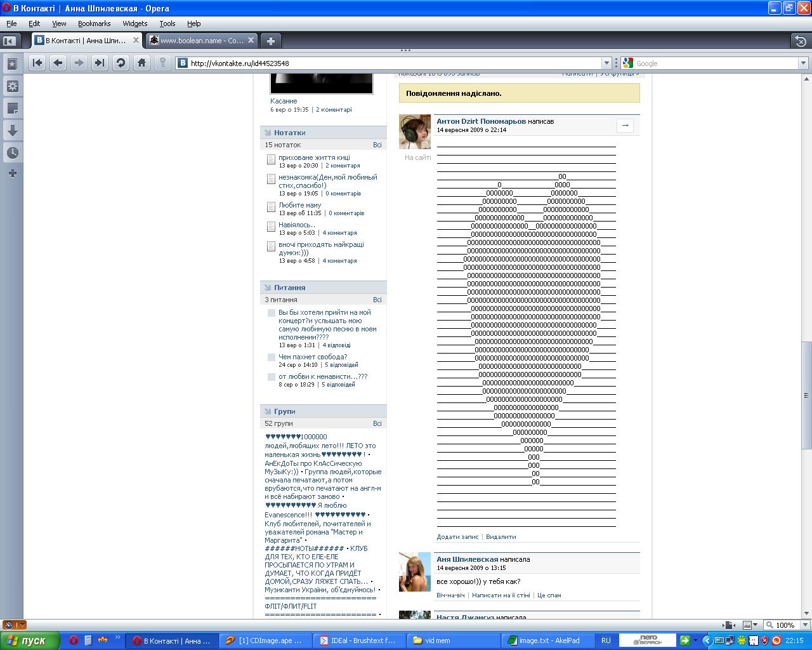Click the Видалити link under the post
Image resolution: width=812 pixels, height=650 pixels.
coord(501,537)
